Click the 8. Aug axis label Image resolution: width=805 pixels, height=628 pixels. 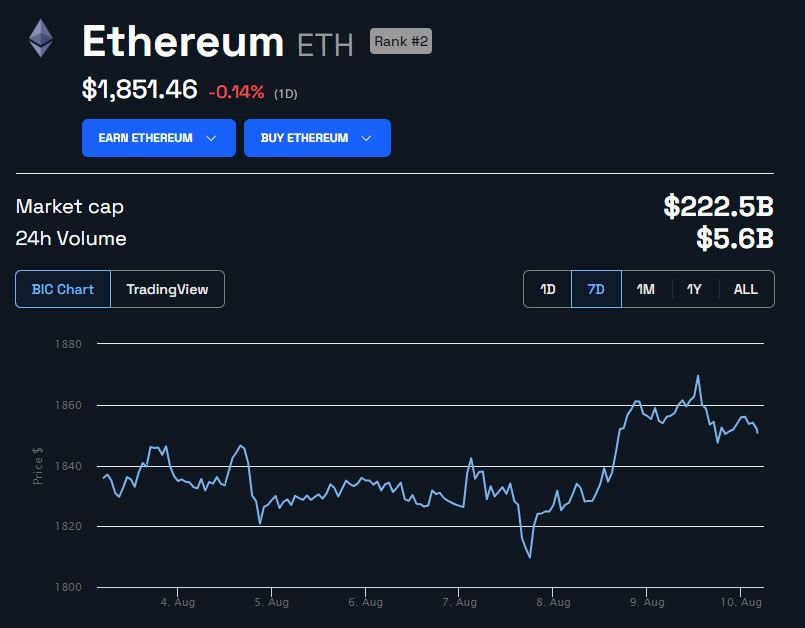[555, 602]
